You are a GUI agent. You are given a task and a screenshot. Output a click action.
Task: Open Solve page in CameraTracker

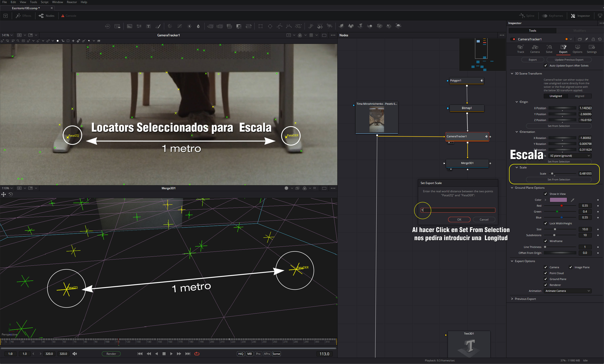[x=549, y=49]
